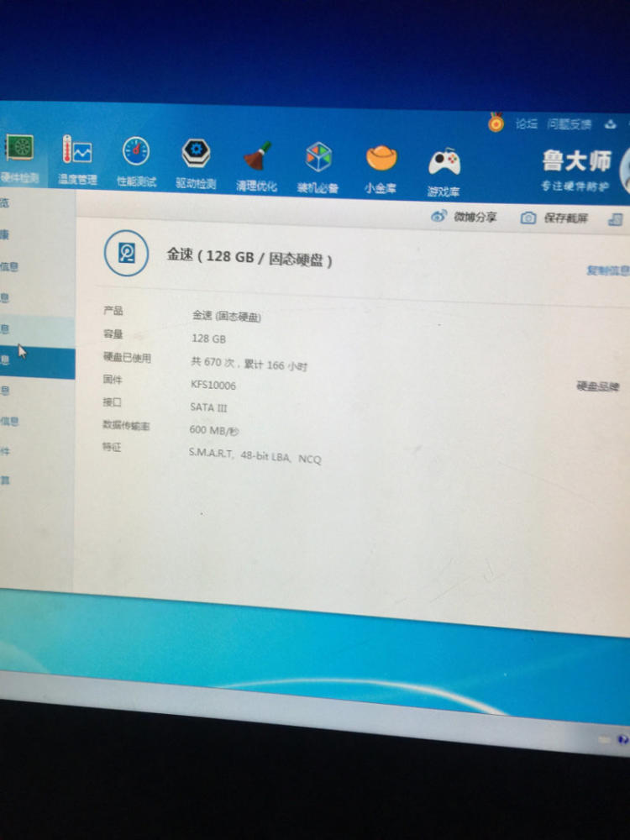Select the heading 金速 ( 128 GB / 固态硬盘 )
The width and height of the screenshot is (630, 840).
249,257
